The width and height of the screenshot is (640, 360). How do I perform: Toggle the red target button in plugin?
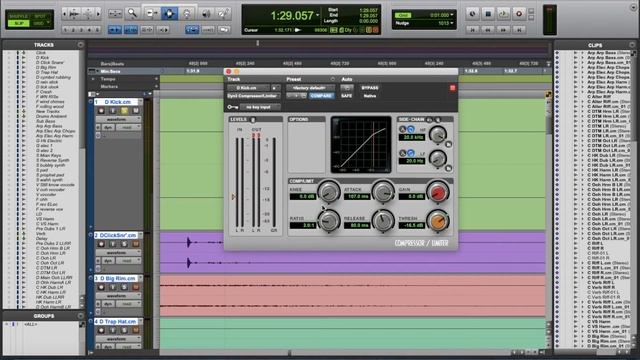tap(452, 88)
